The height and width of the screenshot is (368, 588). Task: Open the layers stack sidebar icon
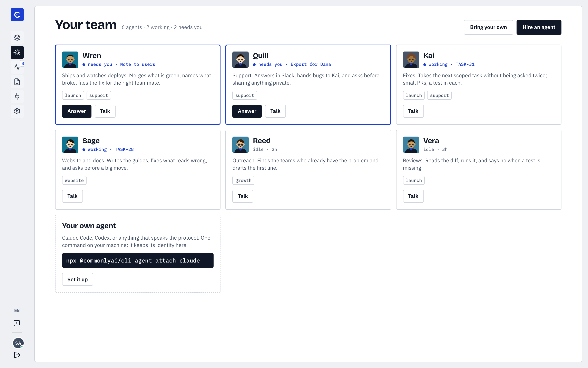17,37
